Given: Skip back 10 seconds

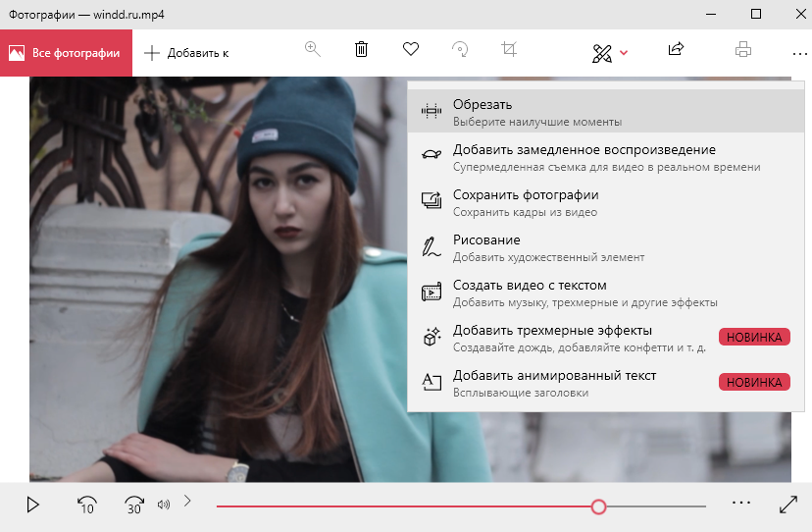Looking at the screenshot, I should [x=86, y=505].
